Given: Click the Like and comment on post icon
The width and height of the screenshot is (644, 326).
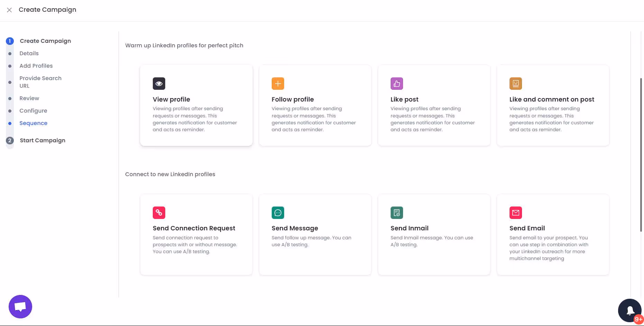Looking at the screenshot, I should [515, 83].
